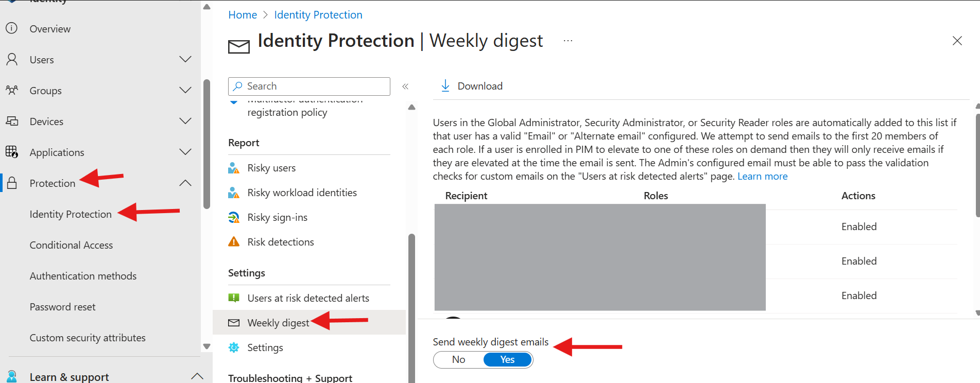Open Risky users report icon
Image resolution: width=980 pixels, height=383 pixels.
(x=234, y=168)
